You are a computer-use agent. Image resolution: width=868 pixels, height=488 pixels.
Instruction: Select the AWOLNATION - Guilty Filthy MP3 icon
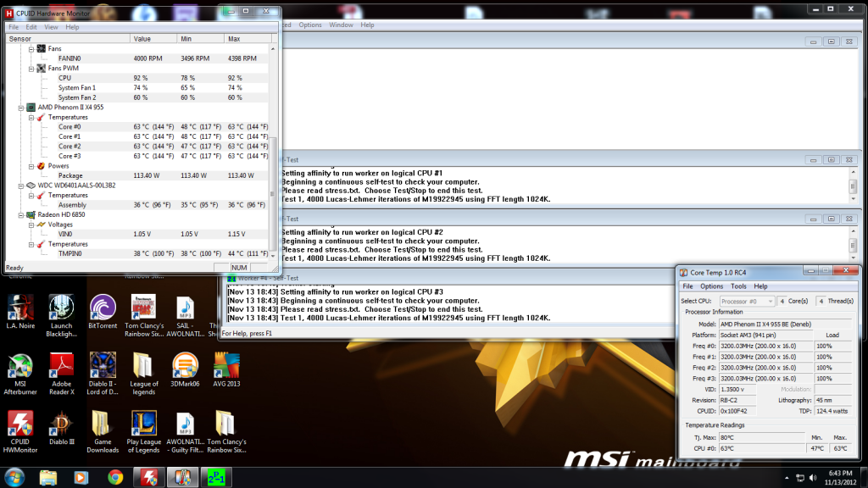coord(185,432)
